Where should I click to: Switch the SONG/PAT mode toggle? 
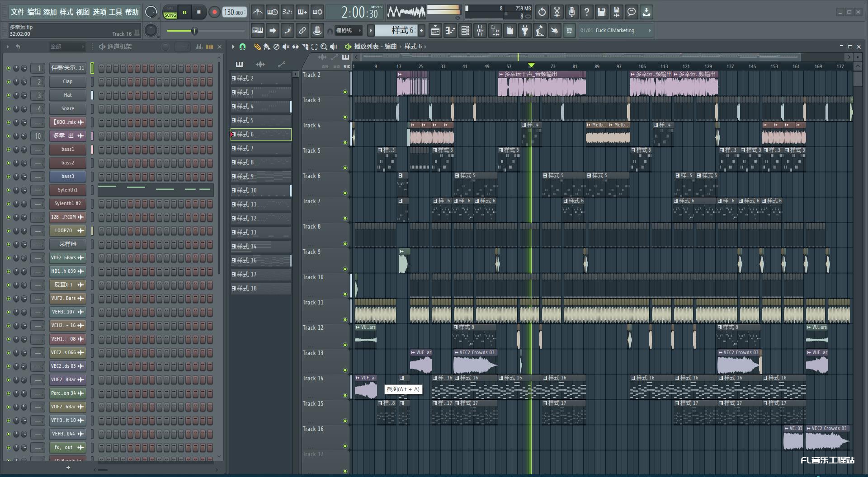click(170, 12)
